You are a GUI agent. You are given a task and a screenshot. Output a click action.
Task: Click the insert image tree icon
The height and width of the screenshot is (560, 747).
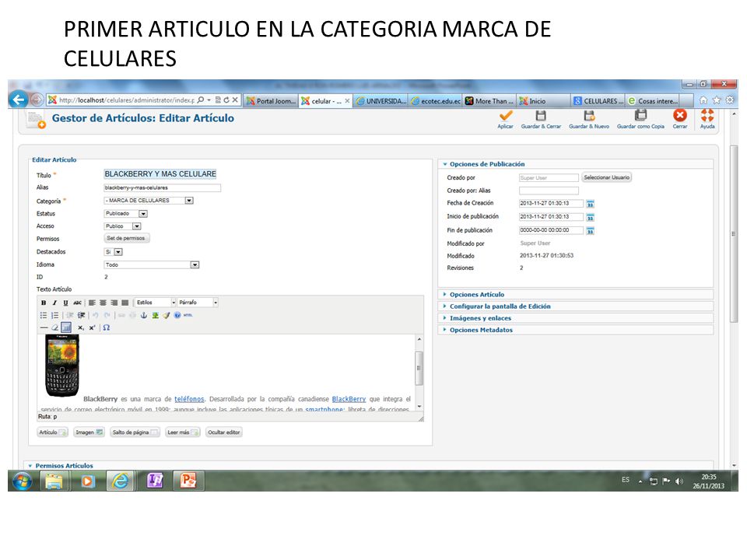pos(156,315)
